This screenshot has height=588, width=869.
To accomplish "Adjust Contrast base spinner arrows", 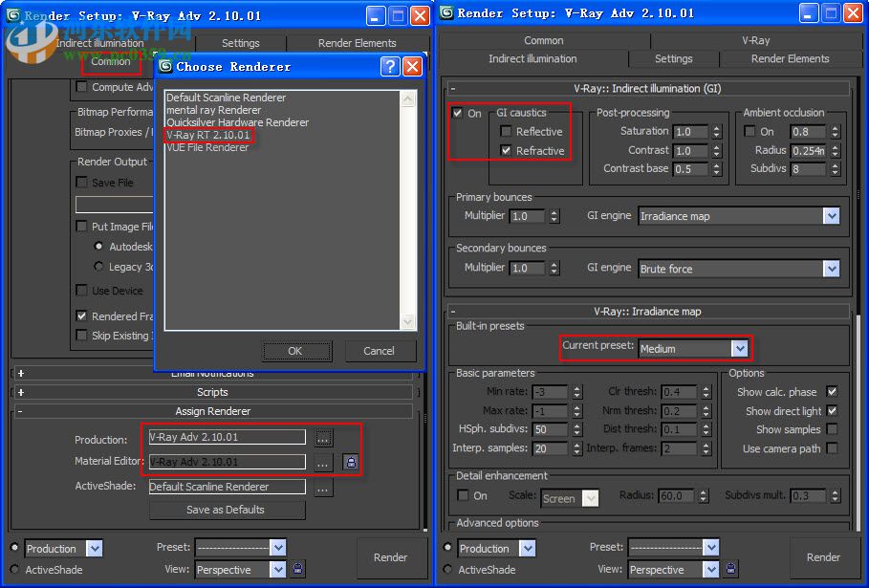I will (x=717, y=169).
